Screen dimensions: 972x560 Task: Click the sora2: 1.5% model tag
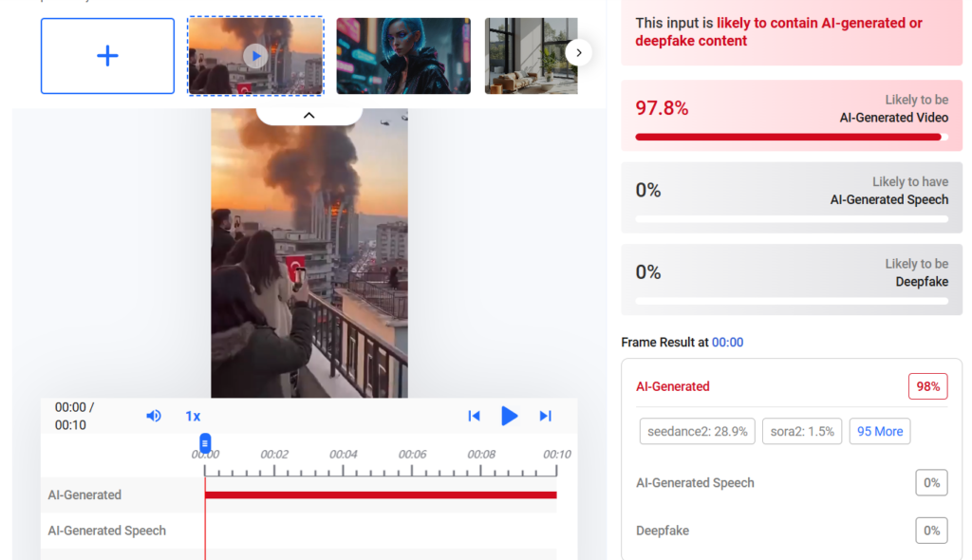pyautogui.click(x=801, y=431)
